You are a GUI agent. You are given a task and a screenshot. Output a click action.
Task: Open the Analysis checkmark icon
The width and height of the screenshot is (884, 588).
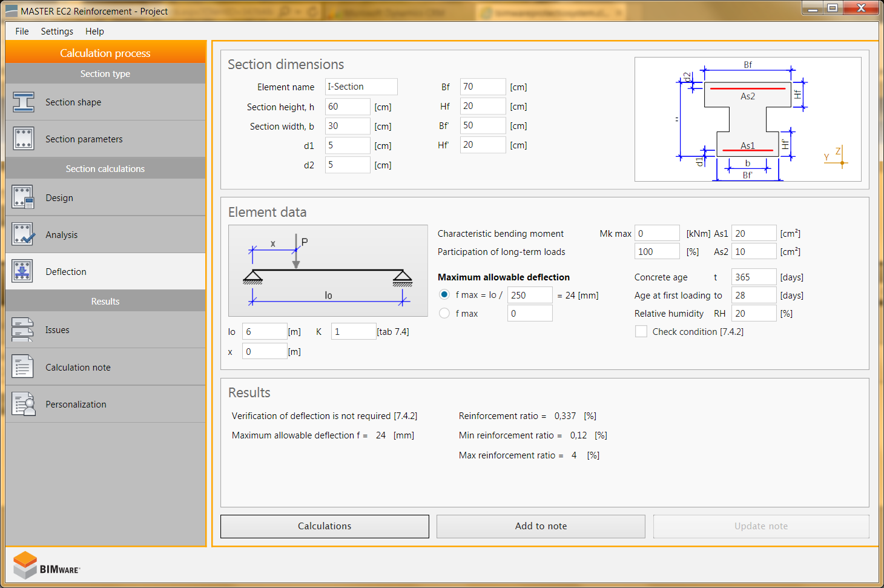(x=24, y=234)
